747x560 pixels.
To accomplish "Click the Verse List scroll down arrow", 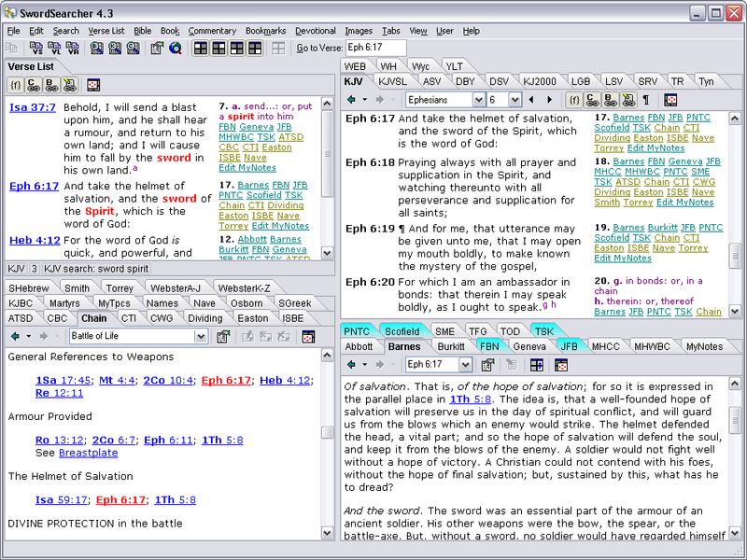I will tap(328, 253).
